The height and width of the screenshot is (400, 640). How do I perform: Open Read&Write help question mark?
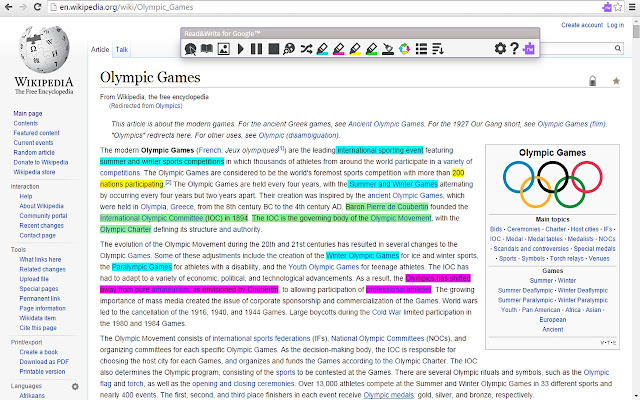coord(514,49)
